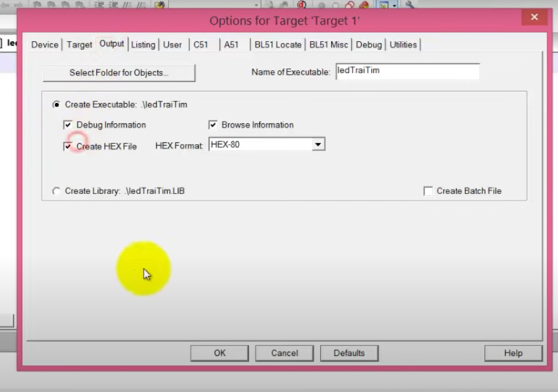Switch to the Utilities tab
The width and height of the screenshot is (558, 392).
coord(403,45)
